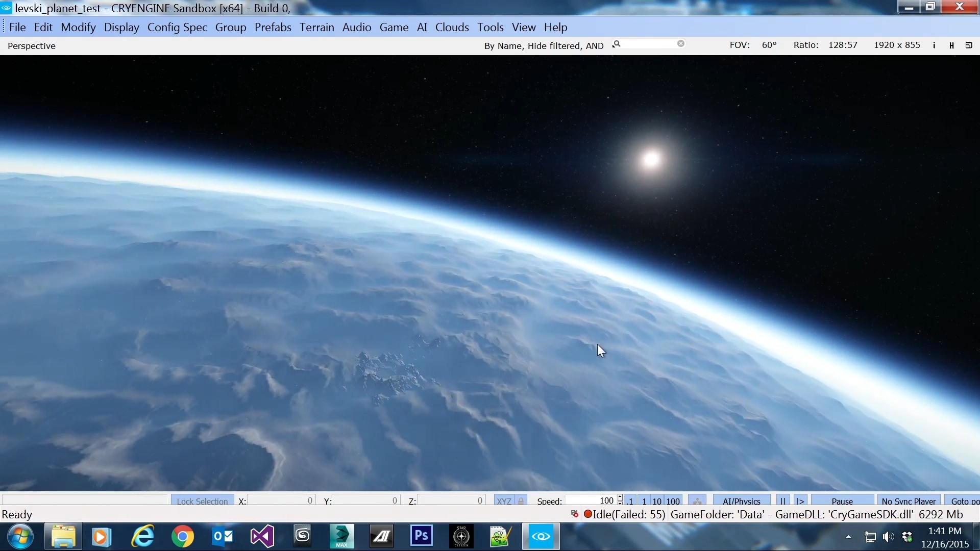Toggle viewport display info icon
The width and height of the screenshot is (980, 551).
coord(934,45)
